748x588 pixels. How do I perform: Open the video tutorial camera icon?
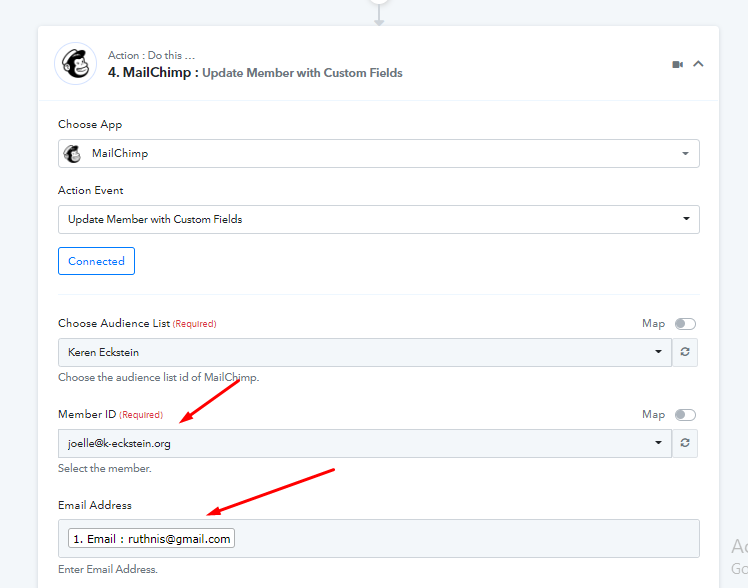pos(677,64)
